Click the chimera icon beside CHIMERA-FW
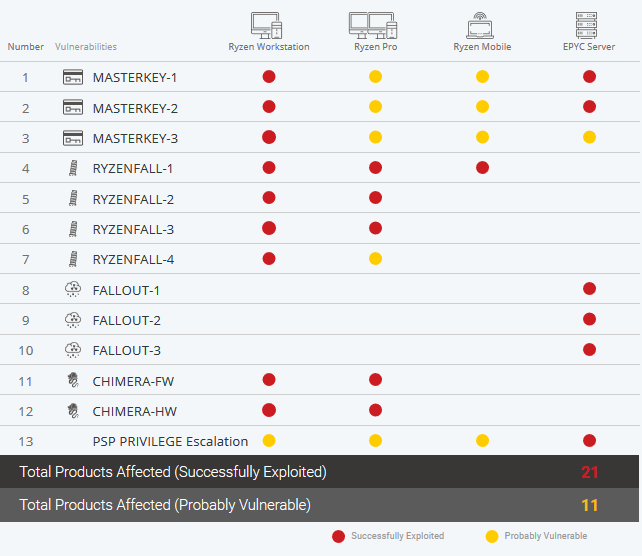Viewport: 642px width, 556px height. tap(73, 380)
